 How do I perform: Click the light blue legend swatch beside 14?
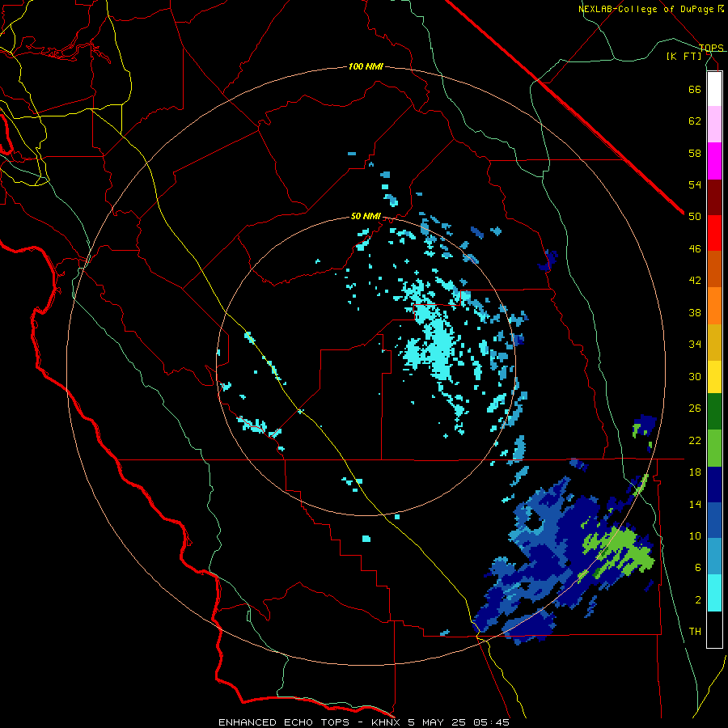click(x=714, y=557)
